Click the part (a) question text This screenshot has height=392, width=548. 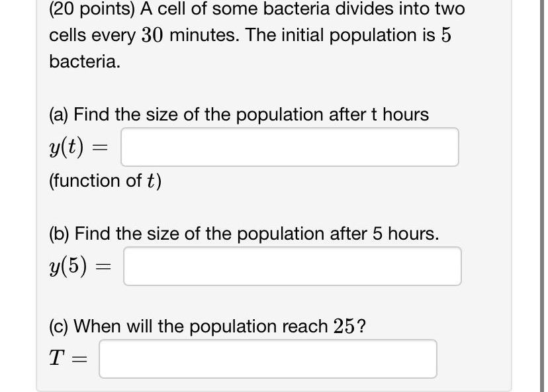click(238, 114)
